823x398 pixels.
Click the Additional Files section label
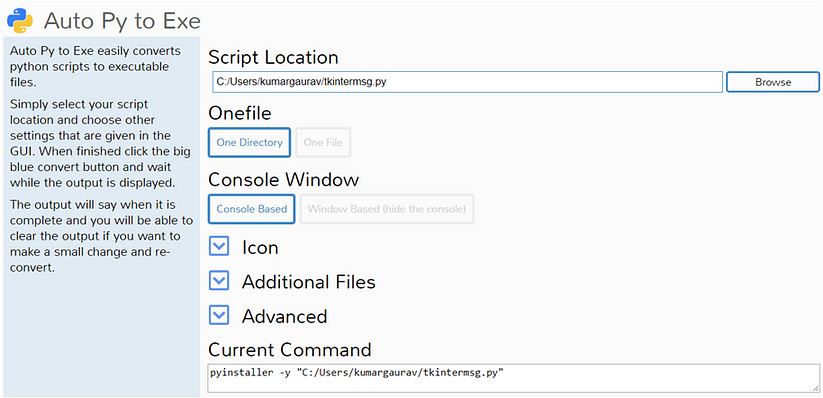pyautogui.click(x=309, y=282)
